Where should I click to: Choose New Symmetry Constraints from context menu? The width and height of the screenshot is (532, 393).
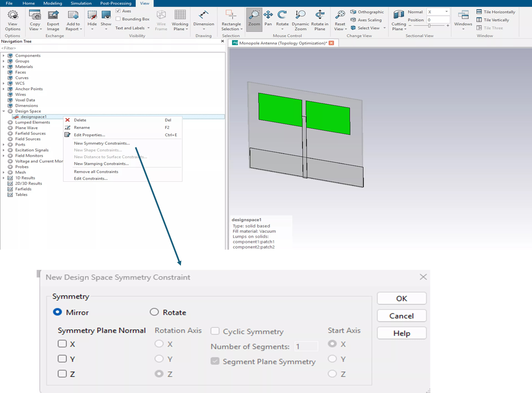(102, 143)
